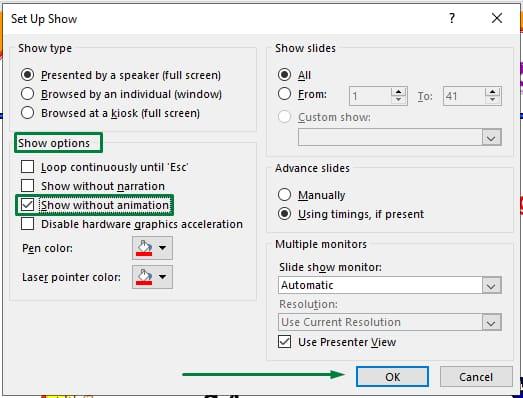Select the Custom show radio button

click(x=284, y=117)
